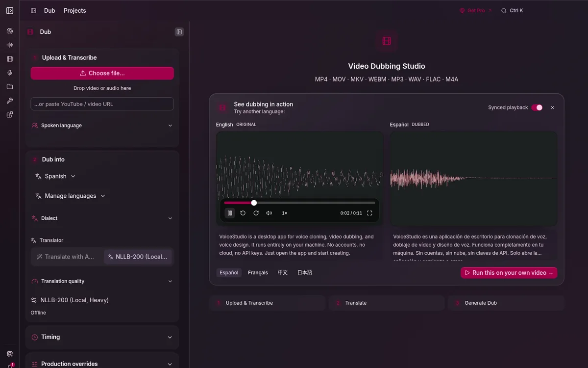Click the film icon above Video Dubbing Studio
The image size is (588, 368).
pos(387,41)
